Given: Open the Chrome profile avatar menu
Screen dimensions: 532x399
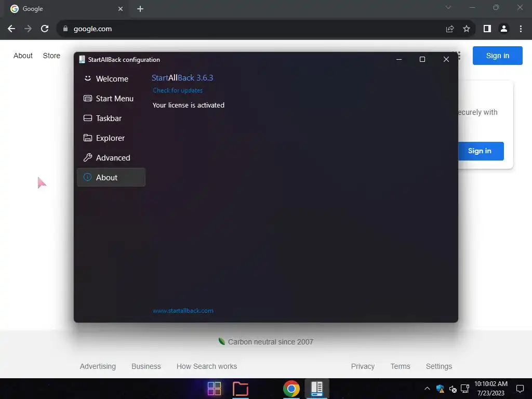Looking at the screenshot, I should [504, 29].
